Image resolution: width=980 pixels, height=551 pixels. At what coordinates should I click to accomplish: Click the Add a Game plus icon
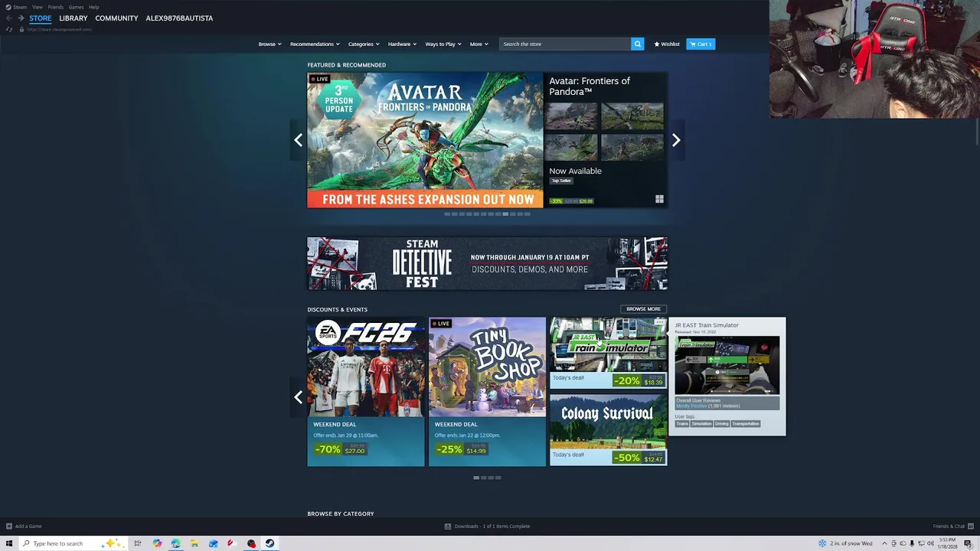(9, 526)
